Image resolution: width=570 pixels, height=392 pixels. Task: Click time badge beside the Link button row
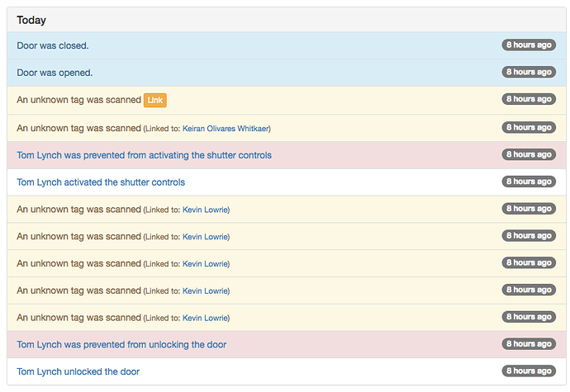(x=529, y=99)
